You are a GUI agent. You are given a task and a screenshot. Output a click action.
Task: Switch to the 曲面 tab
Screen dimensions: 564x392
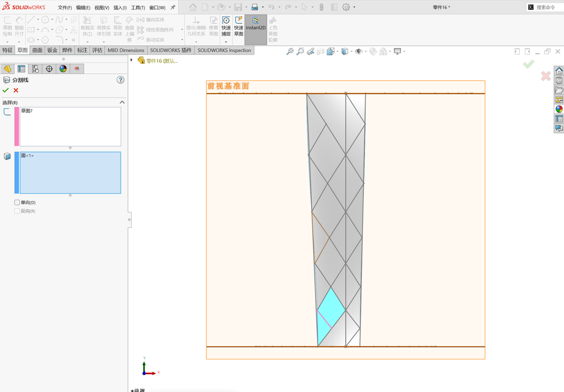[x=37, y=50]
